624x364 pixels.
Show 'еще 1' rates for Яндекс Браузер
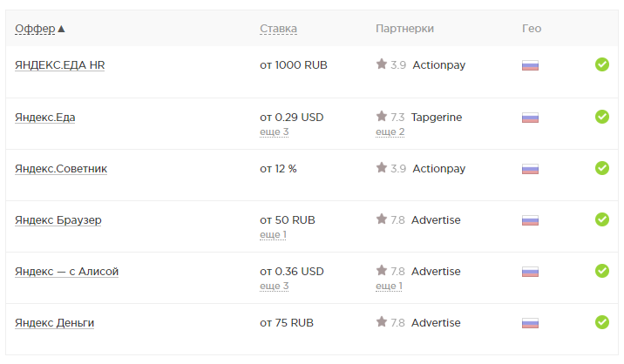273,234
